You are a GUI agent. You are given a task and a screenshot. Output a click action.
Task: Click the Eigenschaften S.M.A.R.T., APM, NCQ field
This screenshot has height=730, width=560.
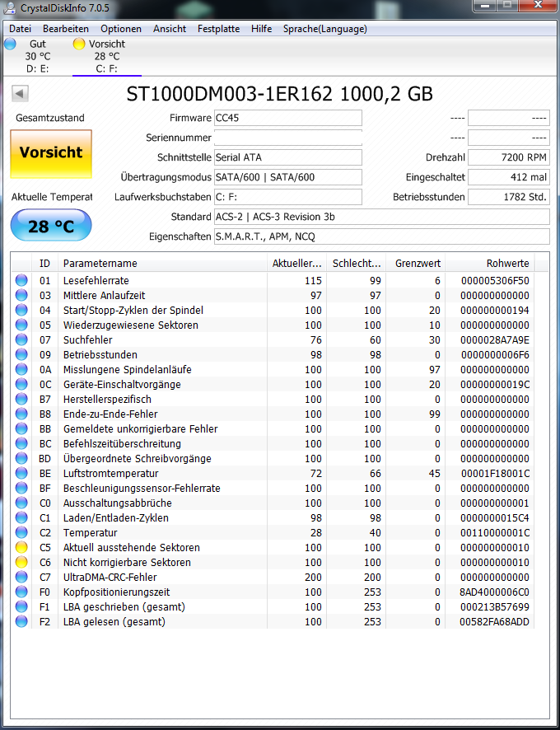pos(382,236)
